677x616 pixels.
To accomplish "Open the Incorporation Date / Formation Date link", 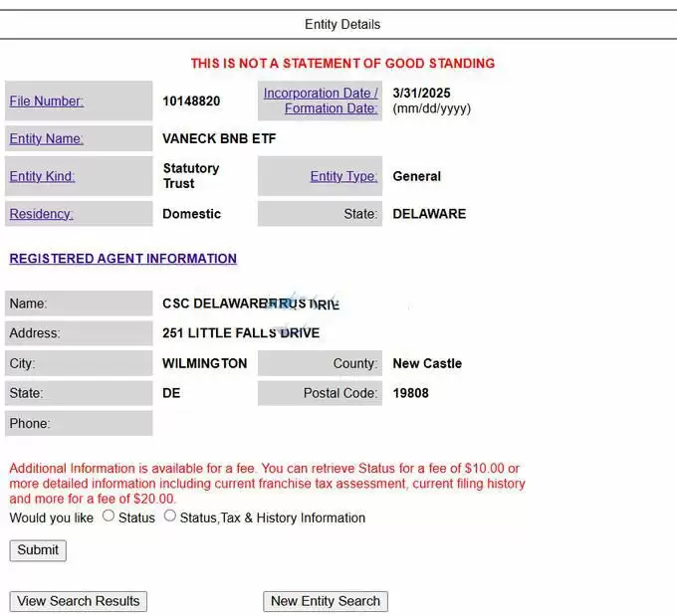I will tap(321, 101).
